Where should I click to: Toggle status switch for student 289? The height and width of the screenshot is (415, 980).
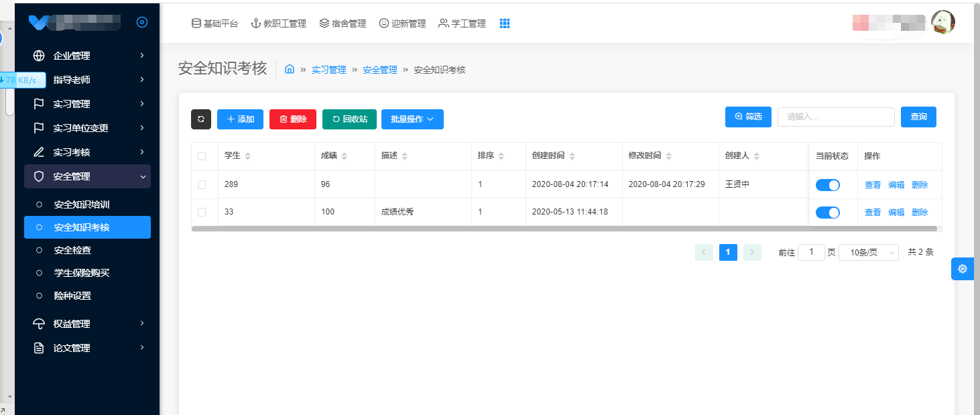click(828, 185)
